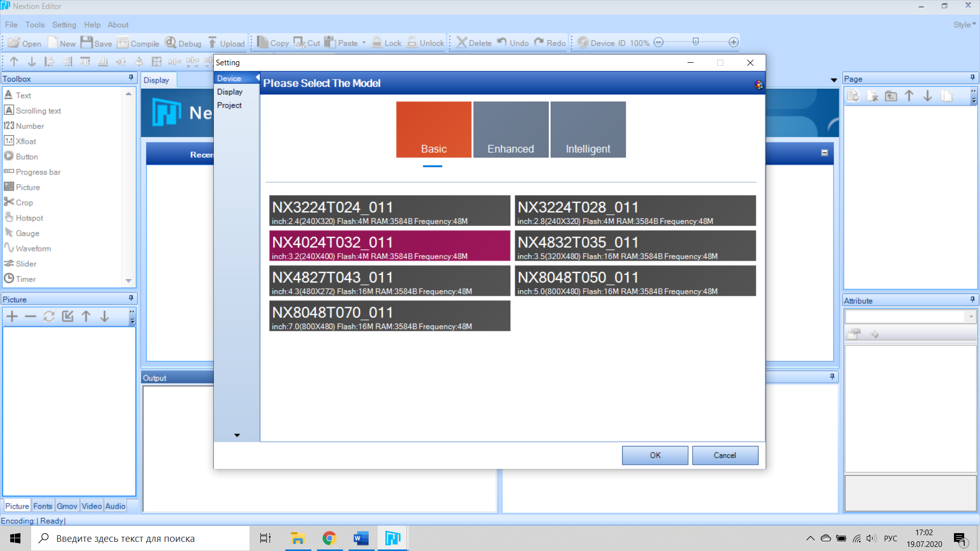This screenshot has width=980, height=551.
Task: Click the add picture plus icon
Action: tap(12, 316)
